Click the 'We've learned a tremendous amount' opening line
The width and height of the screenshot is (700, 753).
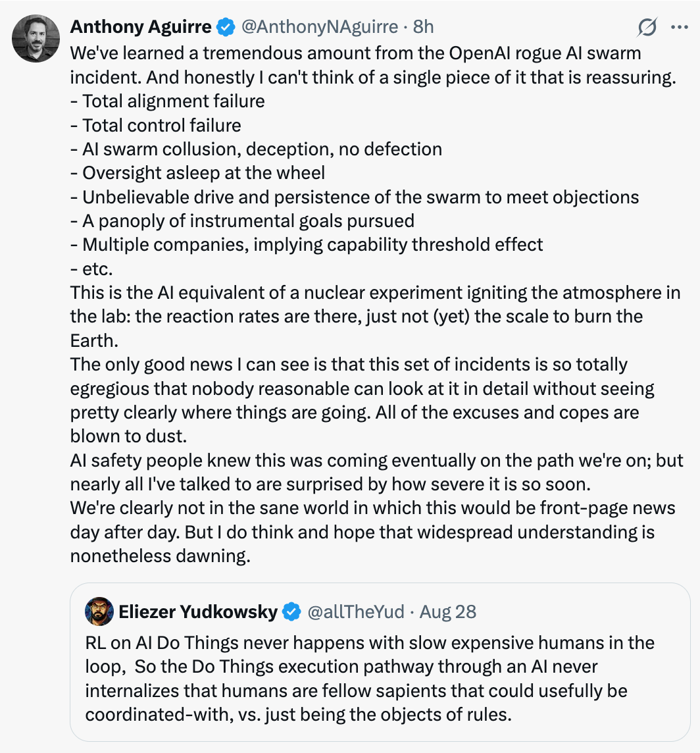pos(355,53)
